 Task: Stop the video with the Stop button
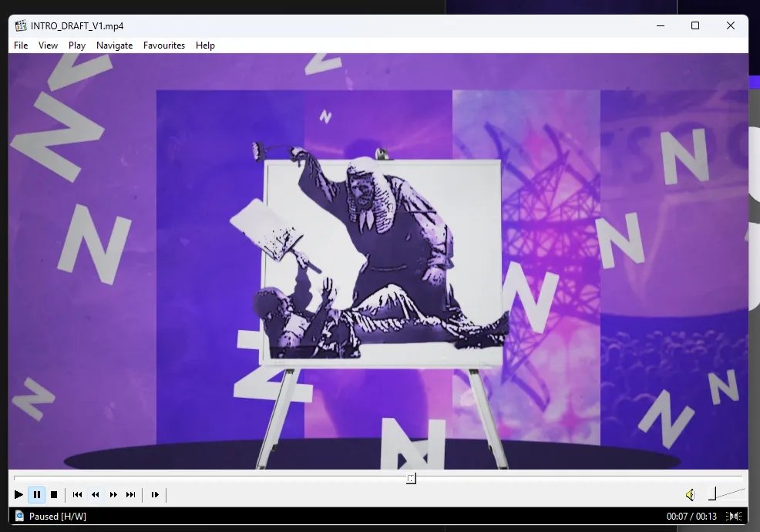click(54, 495)
